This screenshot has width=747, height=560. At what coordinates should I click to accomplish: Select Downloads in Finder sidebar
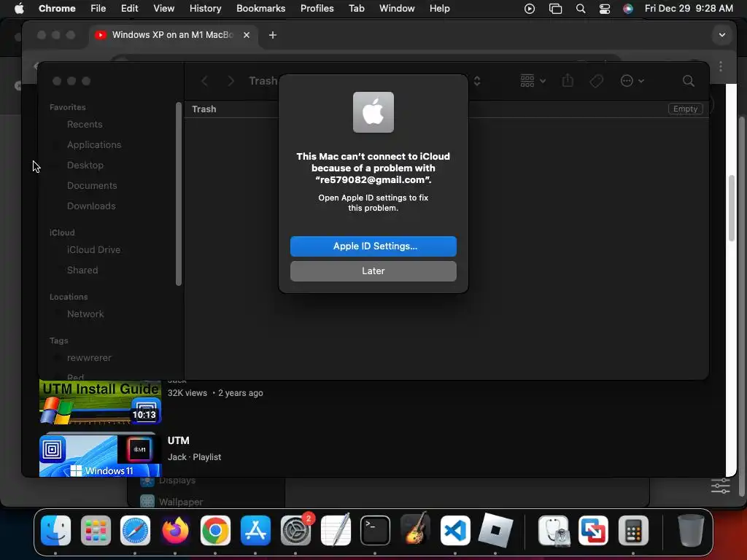(x=91, y=206)
